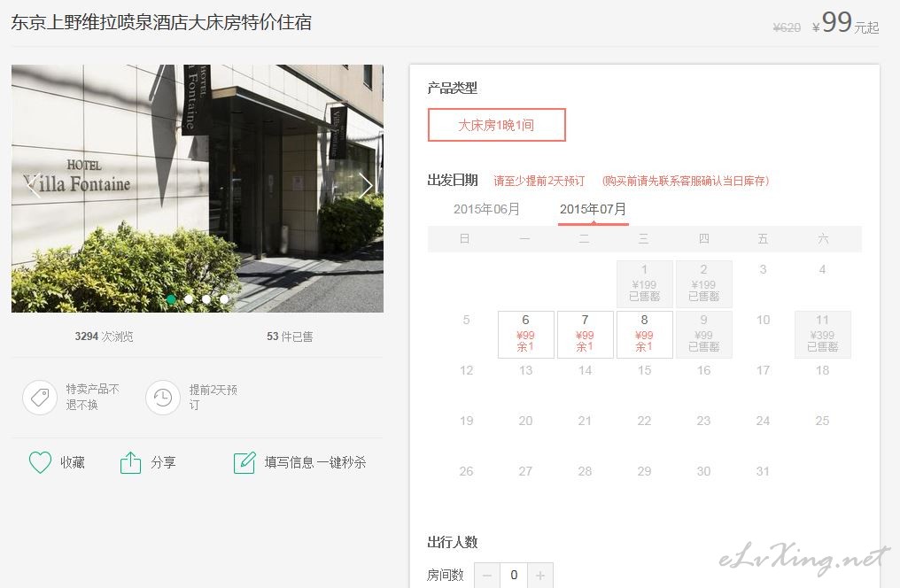900x588 pixels.
Task: Click calendar date 22
Action: pyautogui.click(x=644, y=421)
